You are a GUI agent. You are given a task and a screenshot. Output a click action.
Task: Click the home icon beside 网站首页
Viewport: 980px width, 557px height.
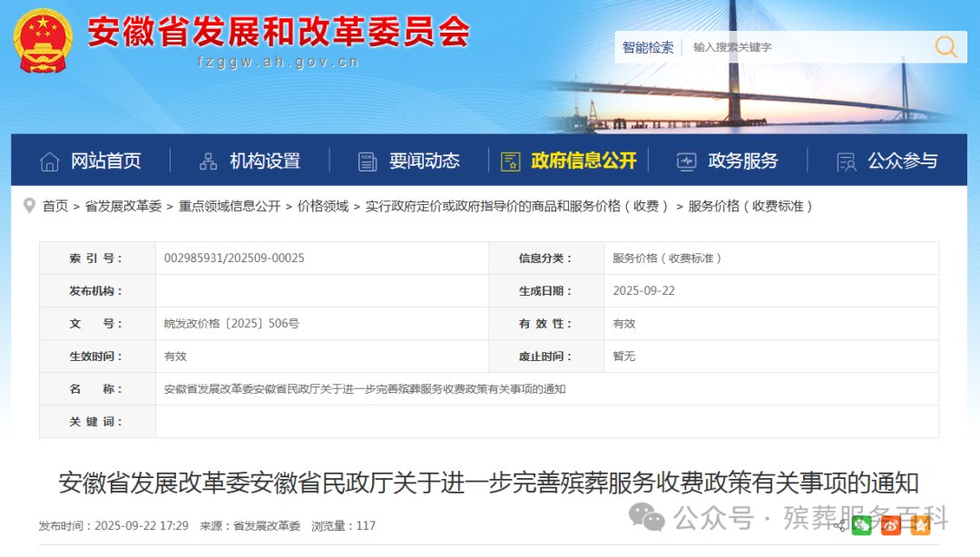click(50, 160)
